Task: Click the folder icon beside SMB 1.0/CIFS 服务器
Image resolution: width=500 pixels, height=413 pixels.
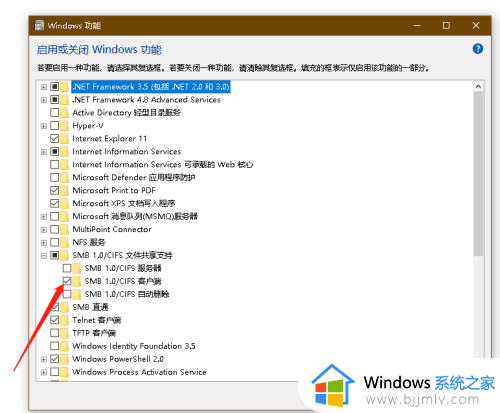Action: [77, 268]
